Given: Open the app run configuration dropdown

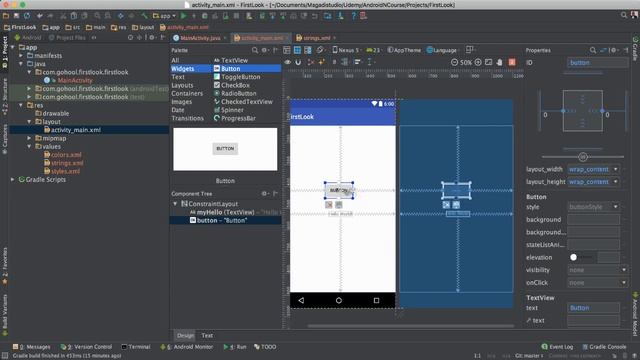Looking at the screenshot, I should point(164,16).
